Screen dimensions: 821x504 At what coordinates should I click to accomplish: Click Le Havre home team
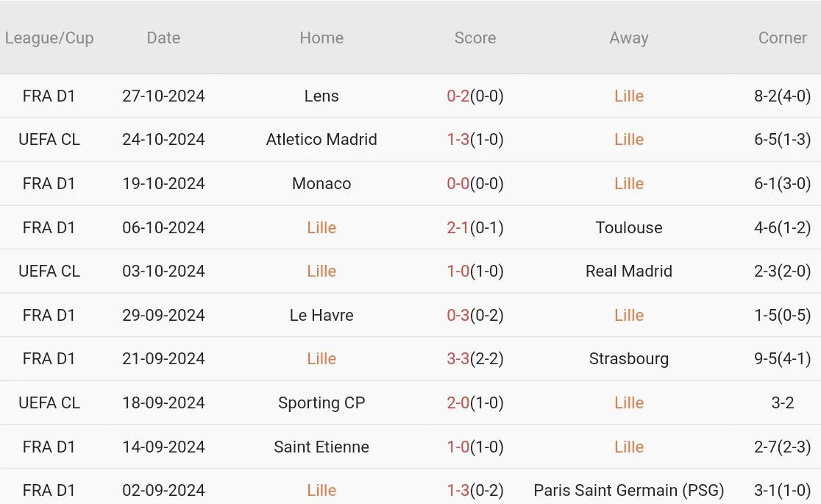(x=321, y=315)
